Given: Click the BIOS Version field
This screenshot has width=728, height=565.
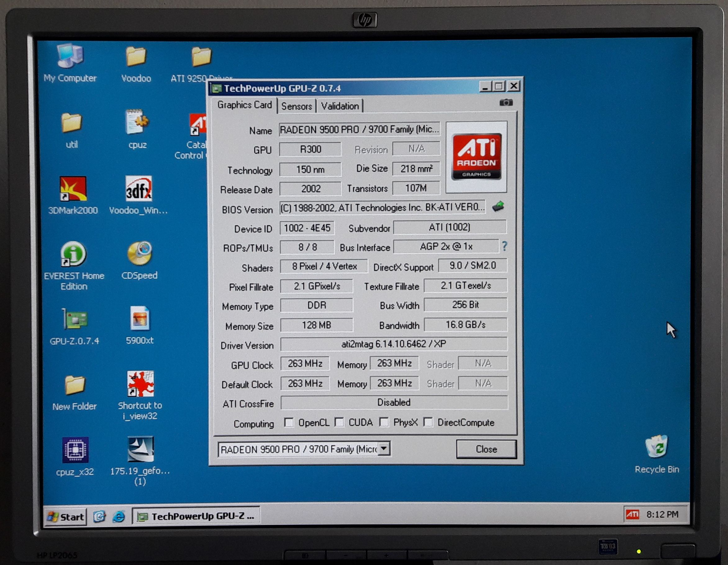Looking at the screenshot, I should click(x=382, y=208).
